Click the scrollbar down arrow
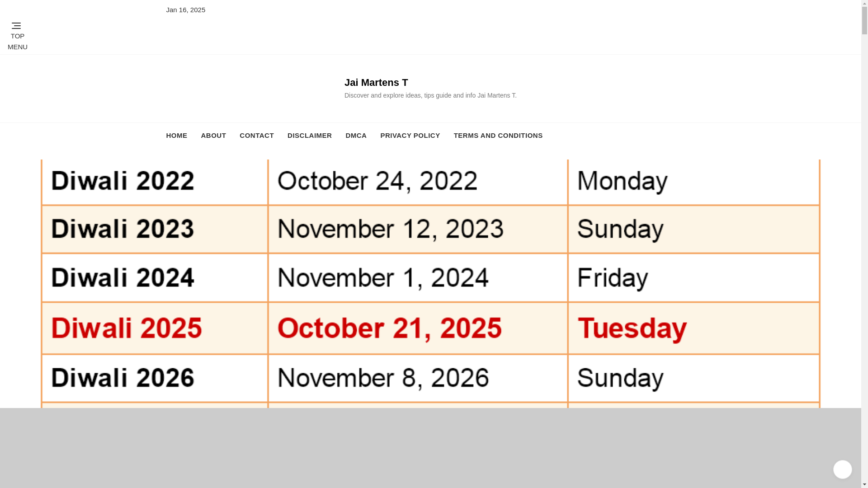 tap(864, 485)
